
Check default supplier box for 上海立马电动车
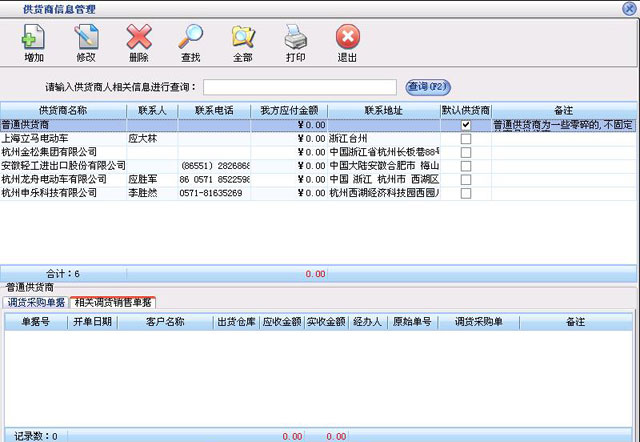point(465,138)
